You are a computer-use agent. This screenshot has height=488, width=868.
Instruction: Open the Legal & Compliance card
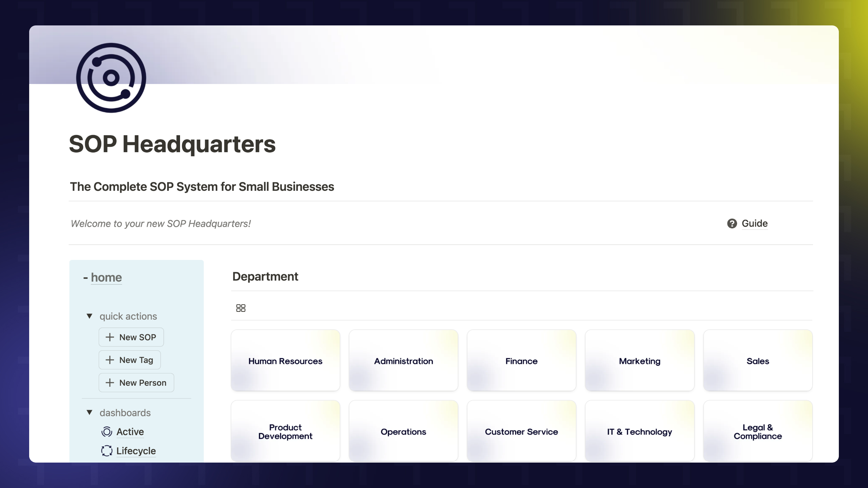[x=757, y=431]
